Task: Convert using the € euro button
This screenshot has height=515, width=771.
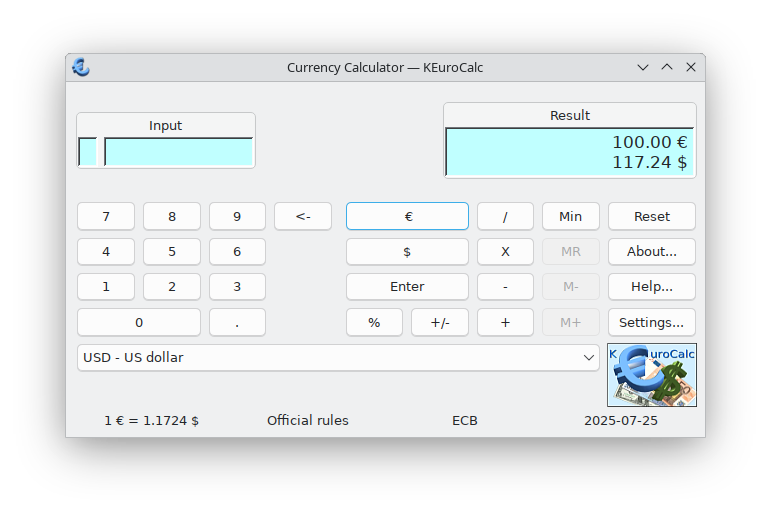Action: coord(407,216)
